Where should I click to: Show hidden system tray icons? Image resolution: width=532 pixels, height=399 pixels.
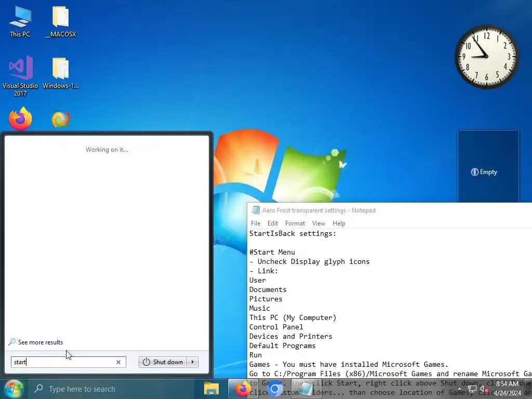click(459, 389)
